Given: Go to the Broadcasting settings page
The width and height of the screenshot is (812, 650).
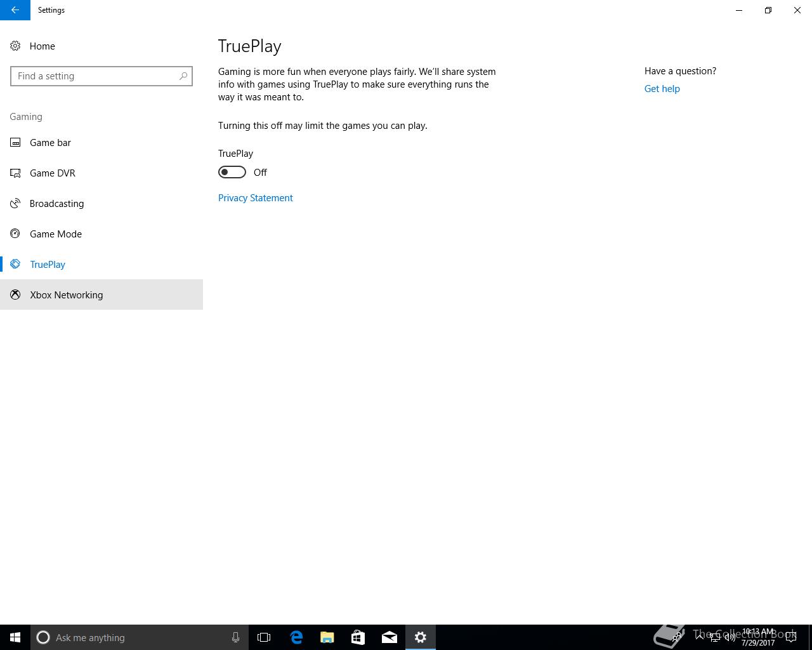Looking at the screenshot, I should coord(101,204).
